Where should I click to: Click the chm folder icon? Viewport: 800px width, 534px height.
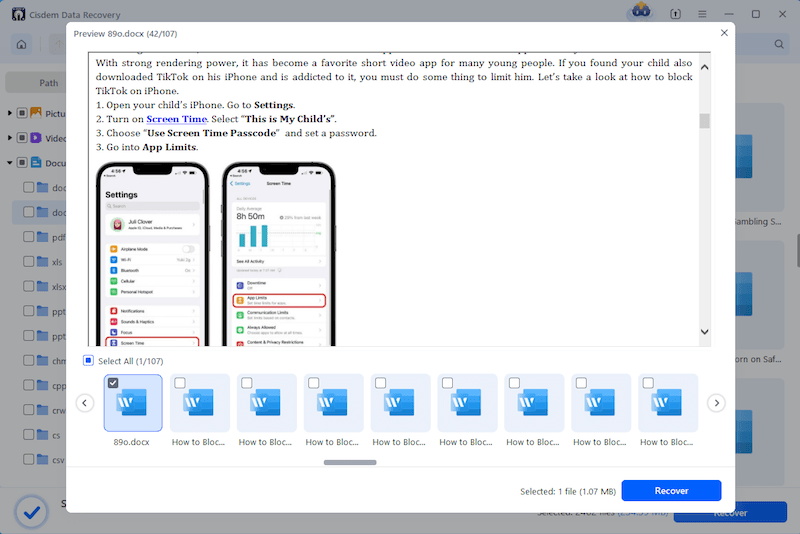tap(43, 361)
